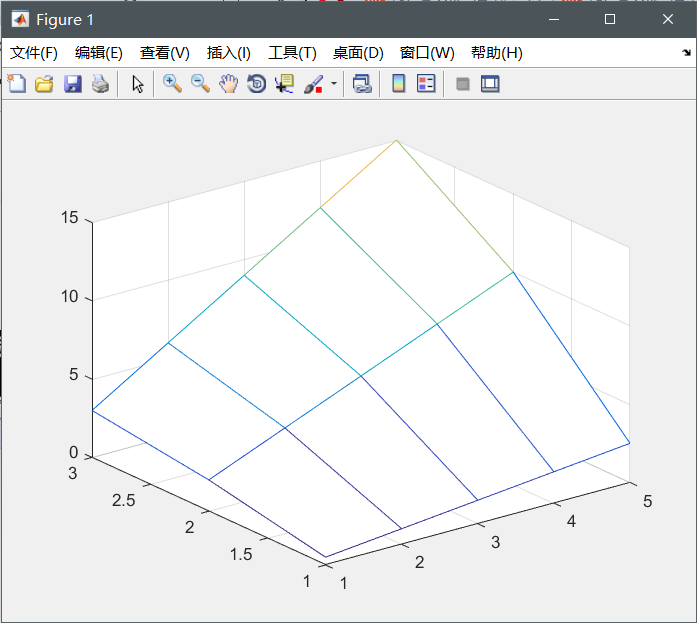697x623 pixels.
Task: Insert a legend with the toolbar icon
Action: 426,84
